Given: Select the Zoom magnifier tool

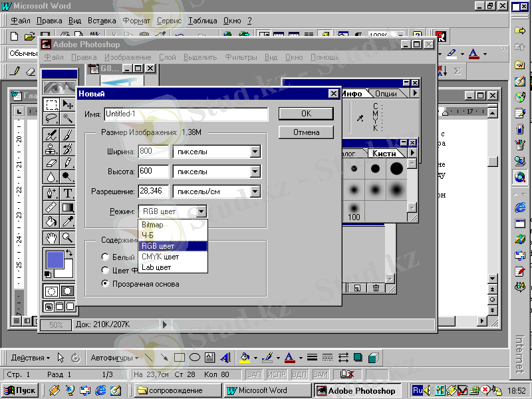Looking at the screenshot, I should 68,237.
